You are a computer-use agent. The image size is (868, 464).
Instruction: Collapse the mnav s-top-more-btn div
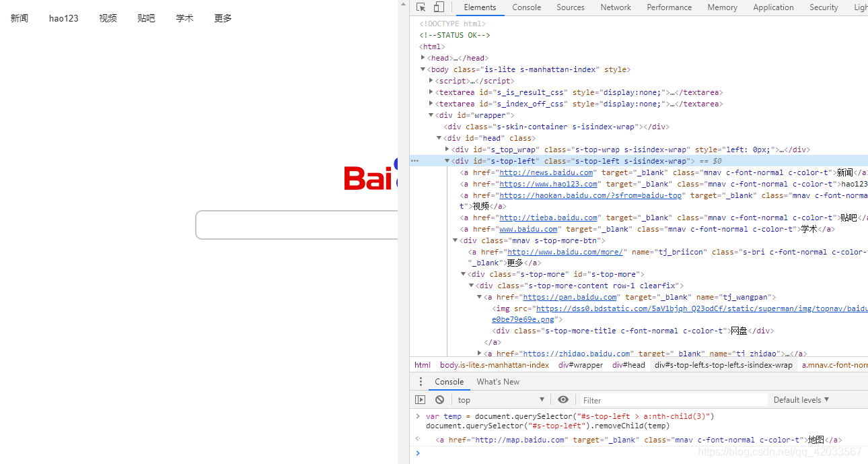coord(456,240)
